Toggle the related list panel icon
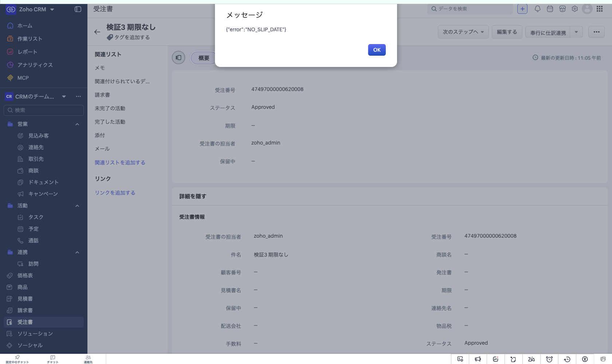 click(x=178, y=58)
